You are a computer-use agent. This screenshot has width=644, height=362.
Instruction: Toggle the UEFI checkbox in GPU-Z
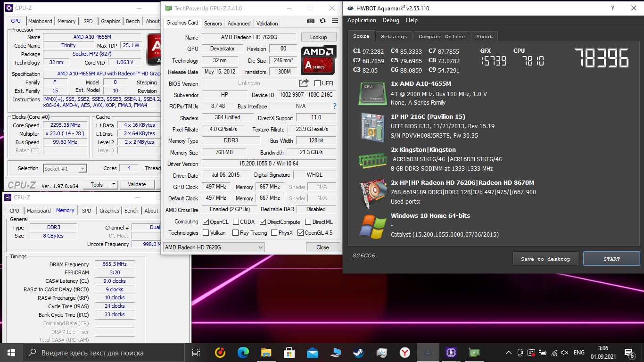pyautogui.click(x=317, y=83)
